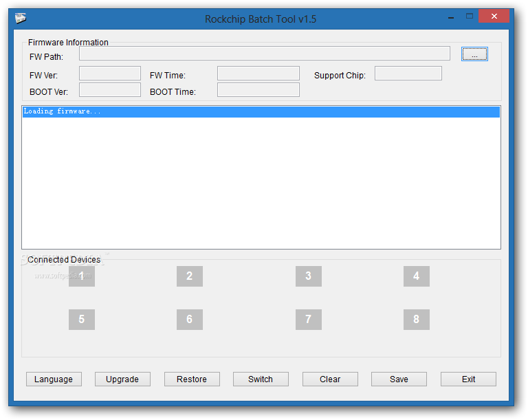Click device slot 3 indicator
Viewport: 528px width, 420px height.
pyautogui.click(x=309, y=276)
